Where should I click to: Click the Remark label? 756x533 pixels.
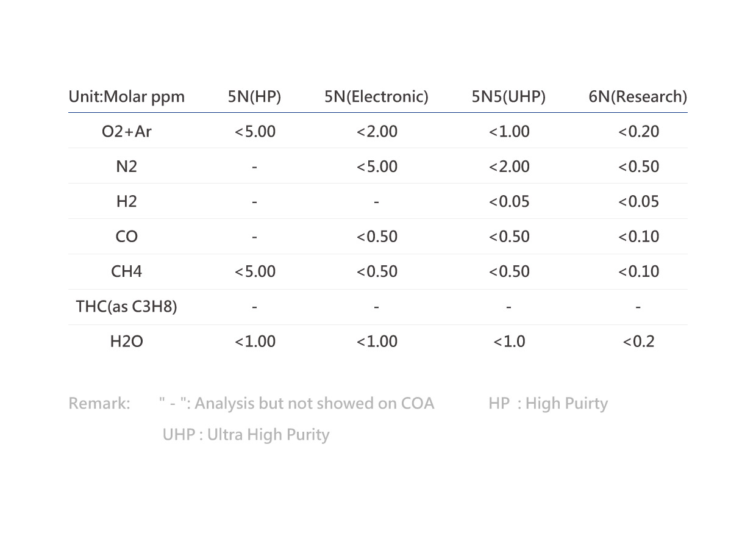click(99, 403)
